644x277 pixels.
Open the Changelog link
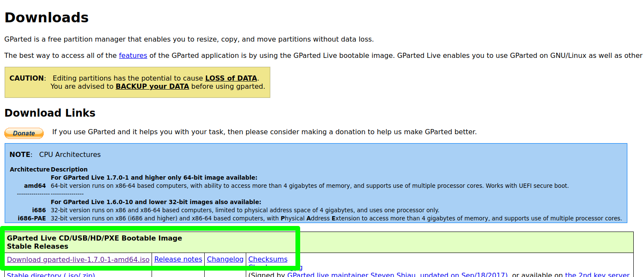coord(225,259)
